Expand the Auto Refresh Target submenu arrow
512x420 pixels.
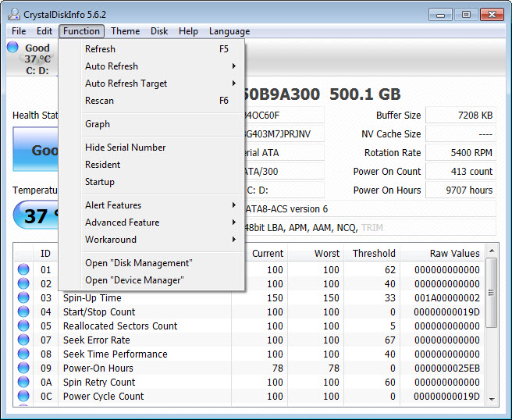[x=234, y=83]
